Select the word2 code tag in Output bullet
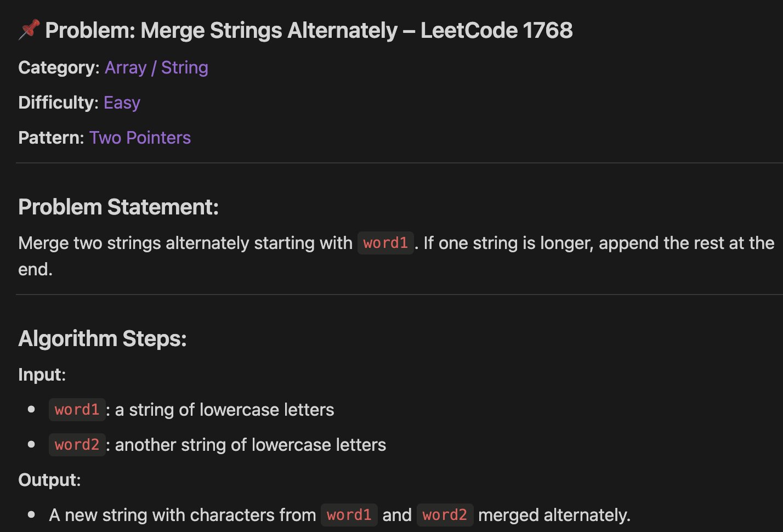Screen dimensions: 783x532 (x=445, y=515)
